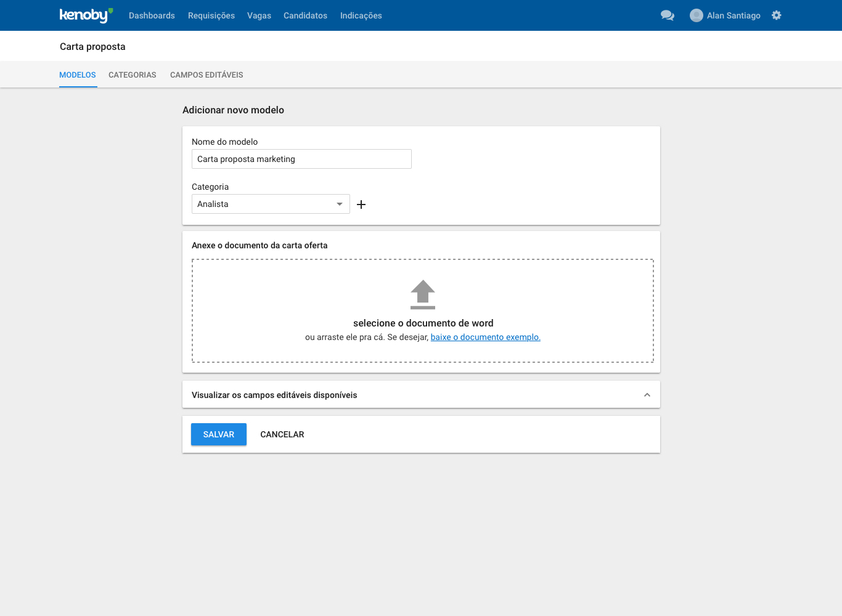
Task: Open Dashboards in the top navigation
Action: point(152,15)
